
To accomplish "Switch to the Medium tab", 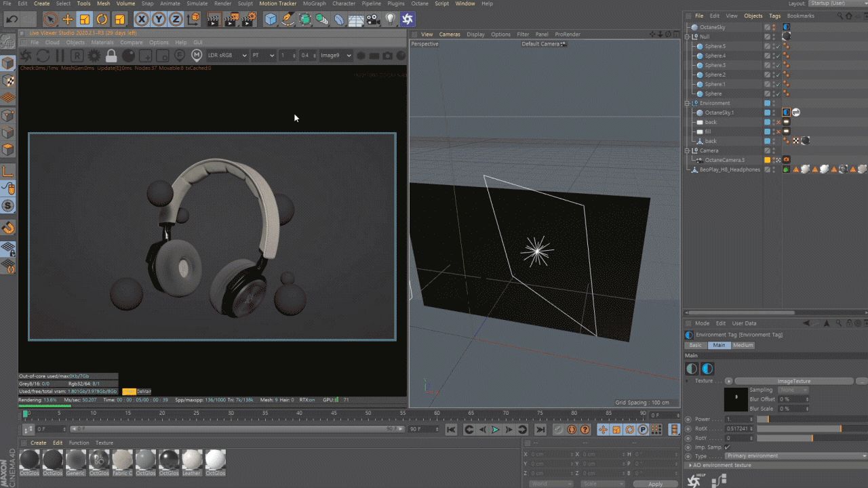I will pyautogui.click(x=743, y=345).
